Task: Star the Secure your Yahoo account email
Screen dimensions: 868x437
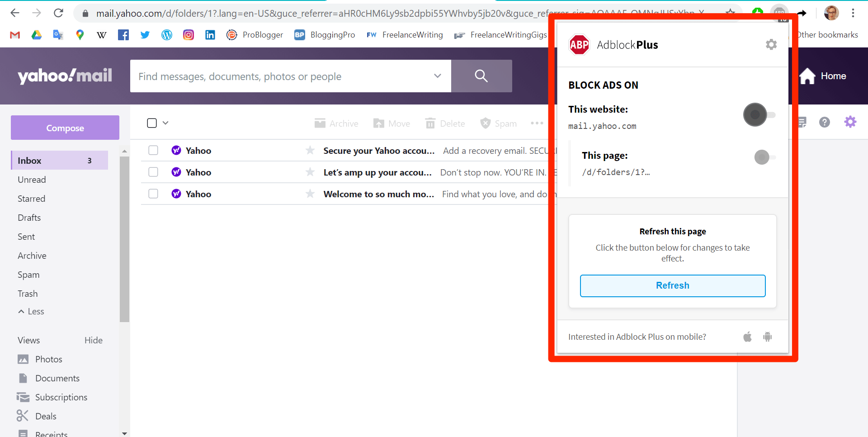Action: point(310,150)
